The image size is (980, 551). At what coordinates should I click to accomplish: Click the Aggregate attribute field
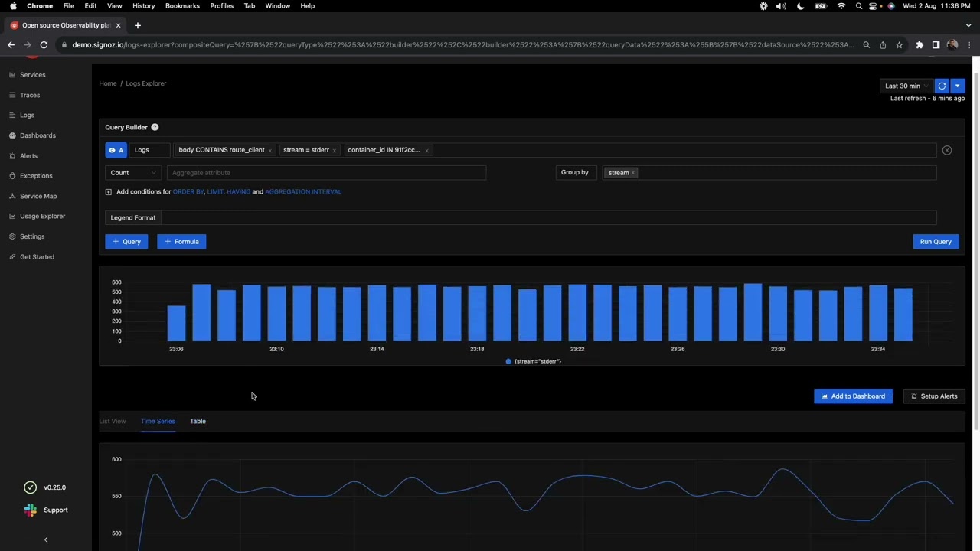coord(327,173)
